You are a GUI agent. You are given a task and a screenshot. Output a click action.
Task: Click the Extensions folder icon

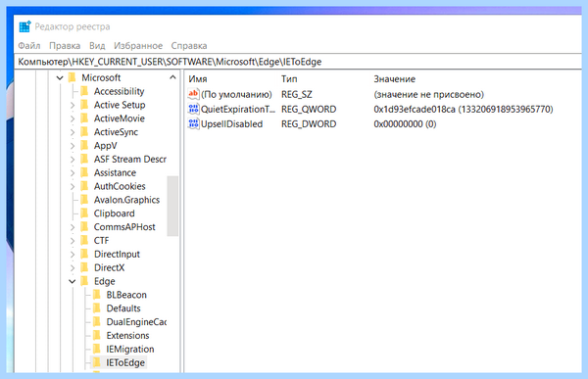(x=97, y=335)
